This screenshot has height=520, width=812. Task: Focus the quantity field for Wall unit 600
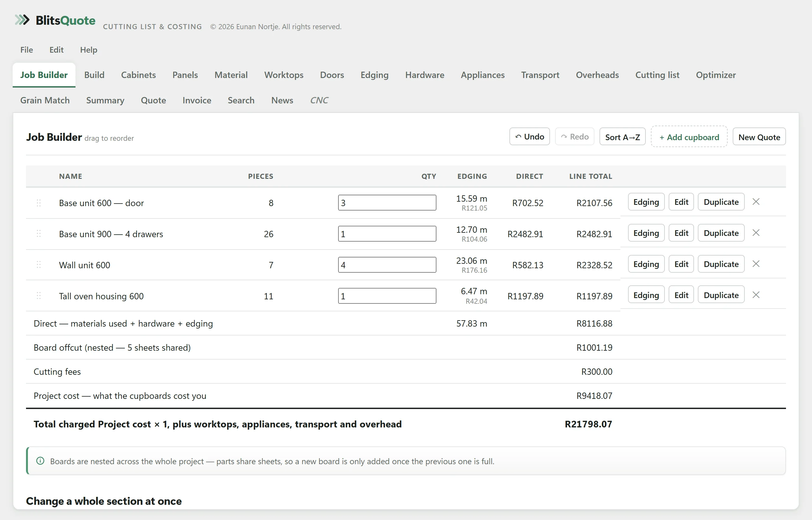coord(387,265)
